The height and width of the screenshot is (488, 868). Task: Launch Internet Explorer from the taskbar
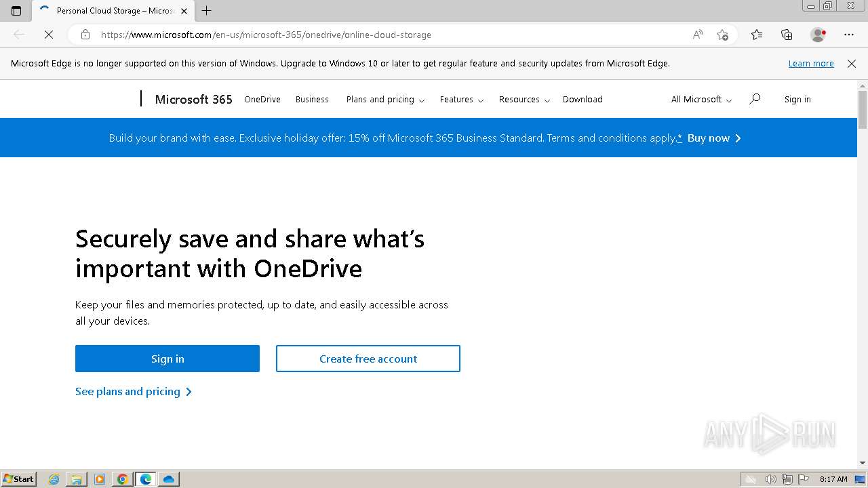pyautogui.click(x=54, y=479)
